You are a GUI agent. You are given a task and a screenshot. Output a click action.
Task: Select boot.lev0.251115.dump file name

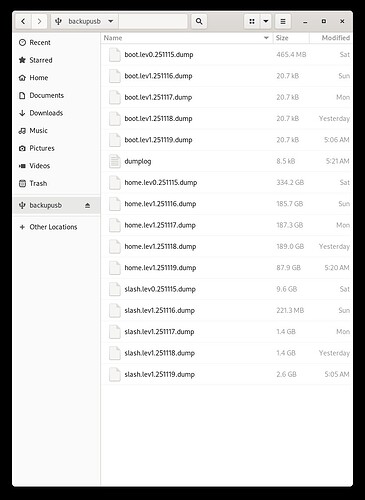point(159,55)
